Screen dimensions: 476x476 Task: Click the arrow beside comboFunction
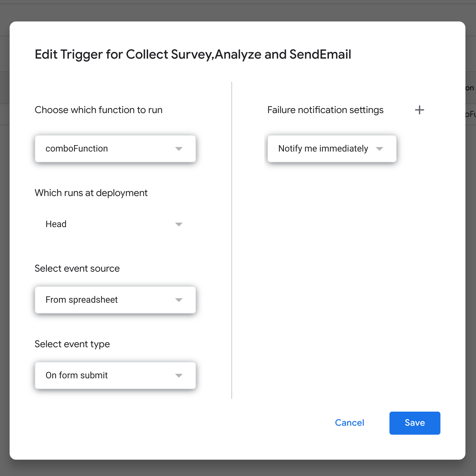179,149
